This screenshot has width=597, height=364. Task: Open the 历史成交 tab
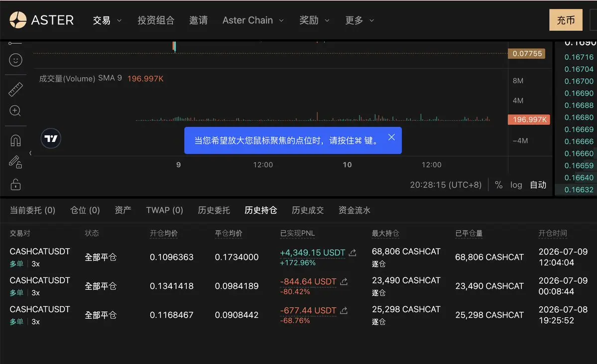[x=308, y=210]
